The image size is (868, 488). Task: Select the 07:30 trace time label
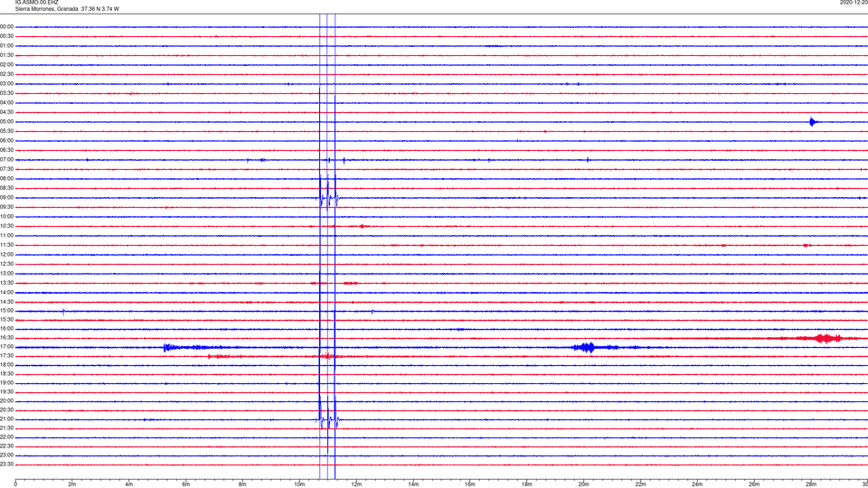point(6,169)
